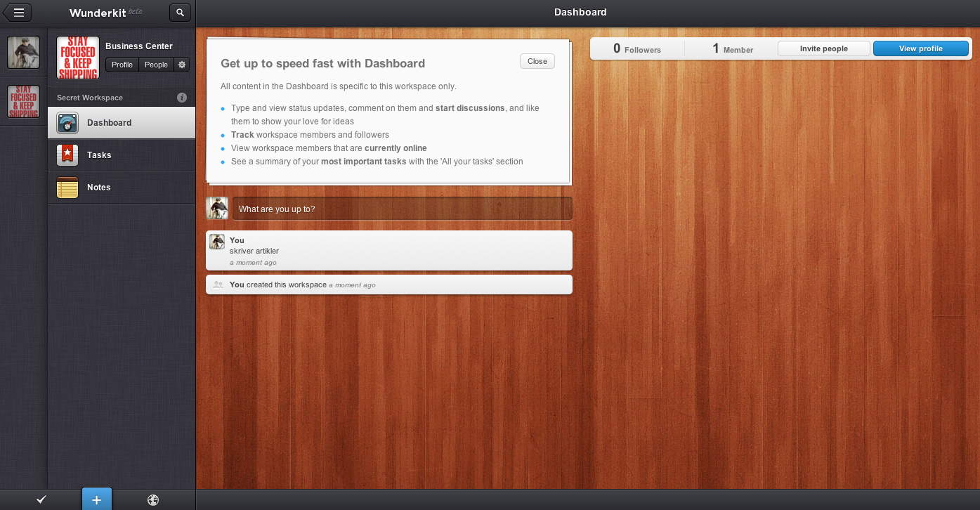The height and width of the screenshot is (510, 980).
Task: Open the People tab of Business Center
Action: 157,65
